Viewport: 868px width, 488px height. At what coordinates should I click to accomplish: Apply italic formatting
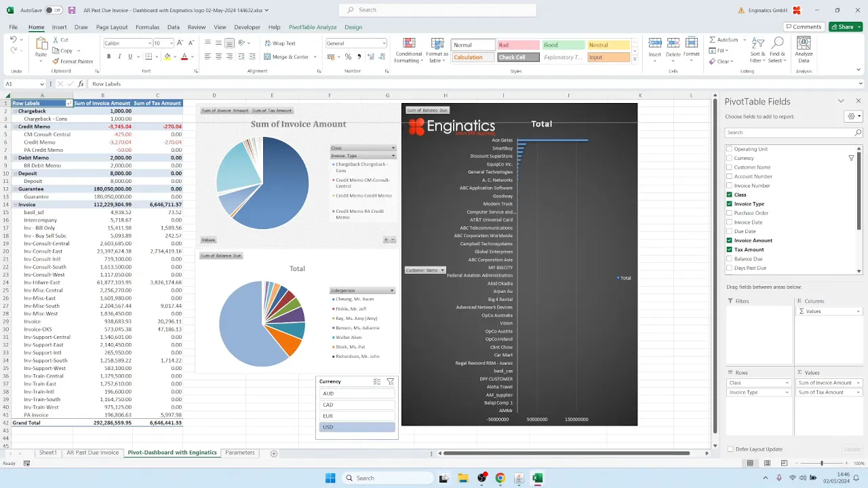pyautogui.click(x=118, y=57)
